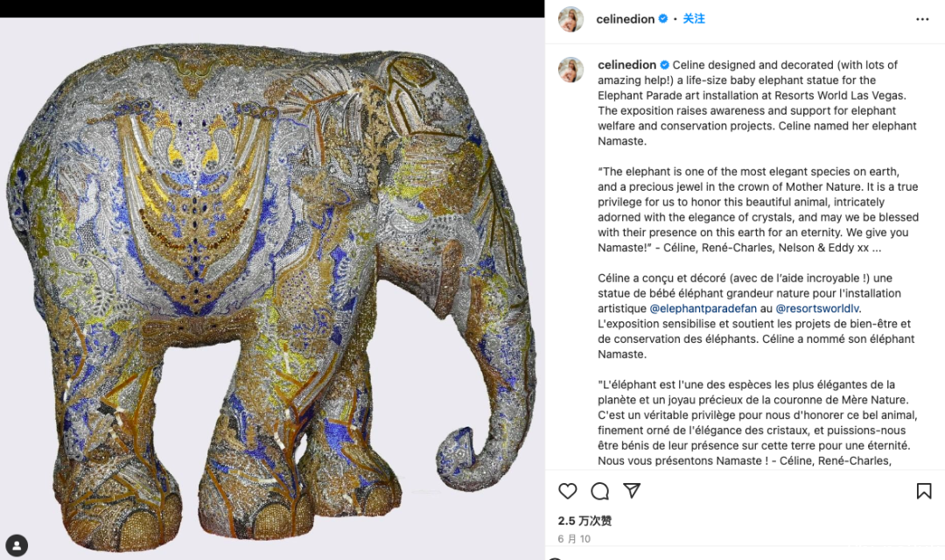Save the post with the bookmark icon
This screenshot has height=560, width=945.
point(924,491)
